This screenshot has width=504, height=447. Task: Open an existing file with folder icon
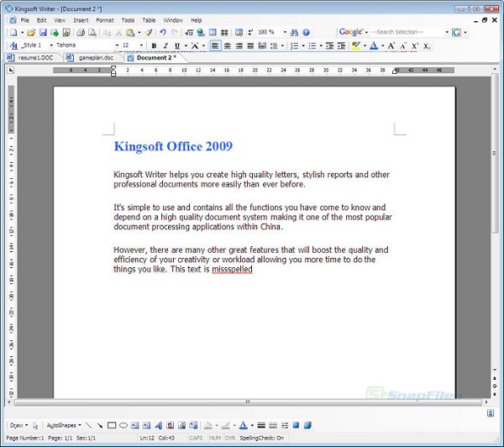coord(31,33)
